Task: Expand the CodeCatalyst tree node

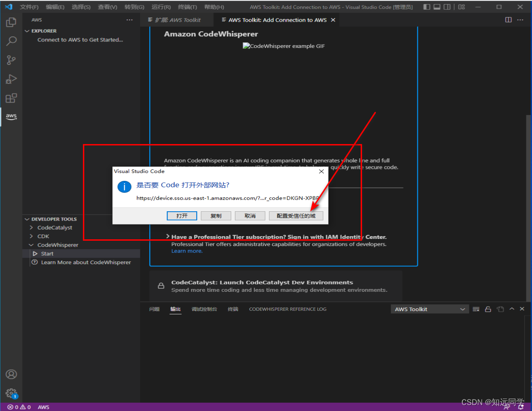Action: pos(31,227)
